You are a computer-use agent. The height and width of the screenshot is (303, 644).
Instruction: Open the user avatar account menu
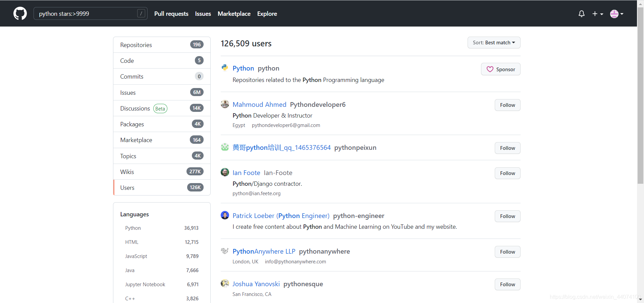coord(616,14)
